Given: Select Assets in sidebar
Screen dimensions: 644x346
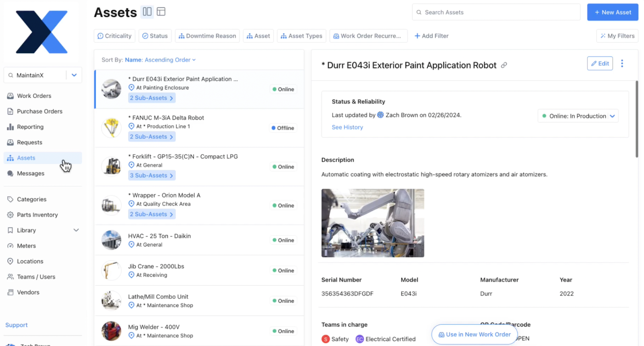Looking at the screenshot, I should (x=43, y=158).
